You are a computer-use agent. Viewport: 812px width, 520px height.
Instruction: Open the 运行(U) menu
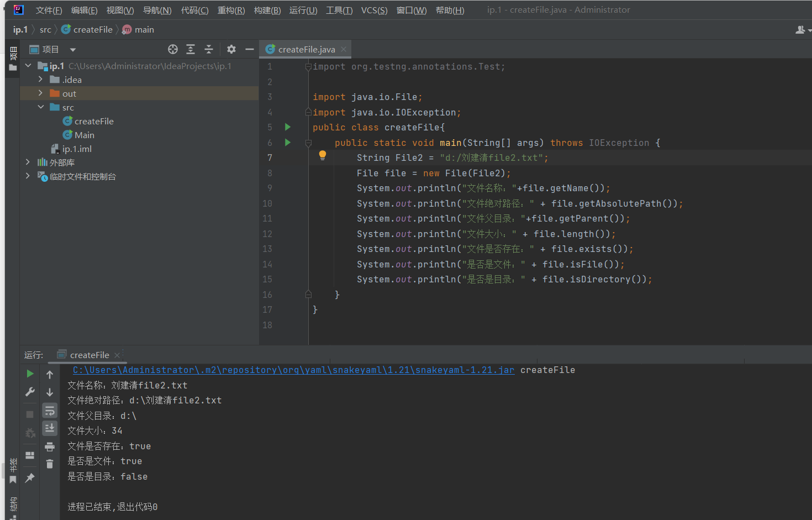(303, 10)
